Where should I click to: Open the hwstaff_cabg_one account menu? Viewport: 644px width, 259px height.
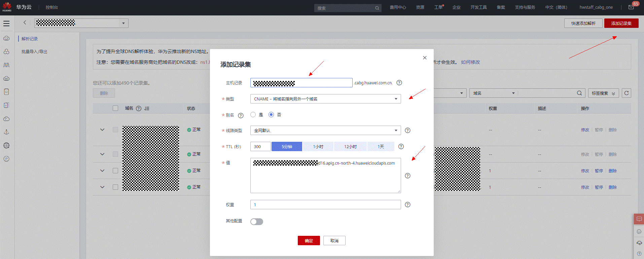tap(596, 7)
